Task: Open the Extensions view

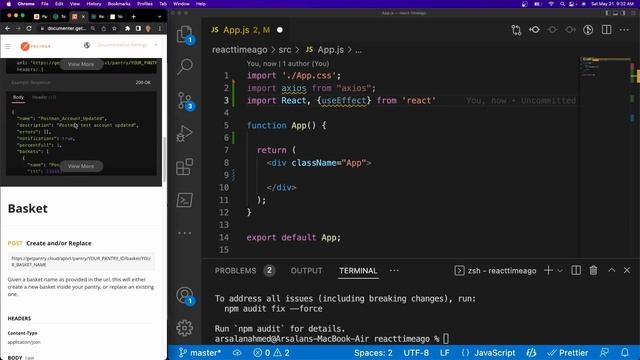Action: coord(184,167)
